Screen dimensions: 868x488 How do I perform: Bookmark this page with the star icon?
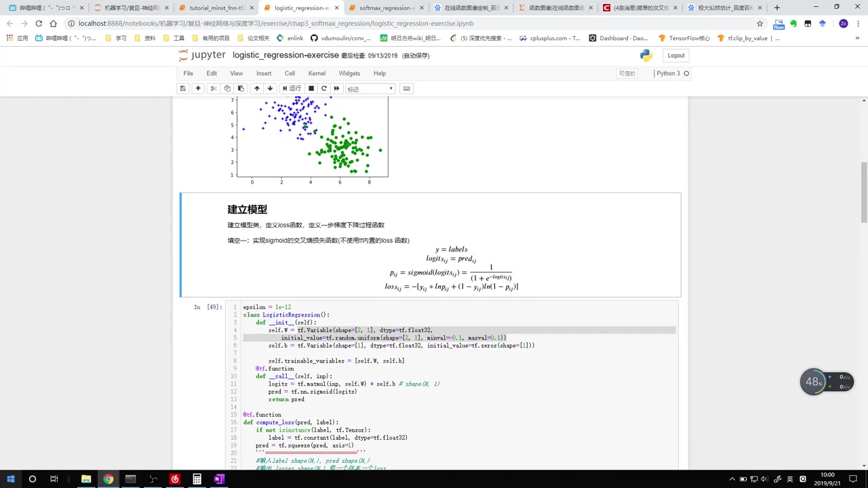pyautogui.click(x=759, y=23)
